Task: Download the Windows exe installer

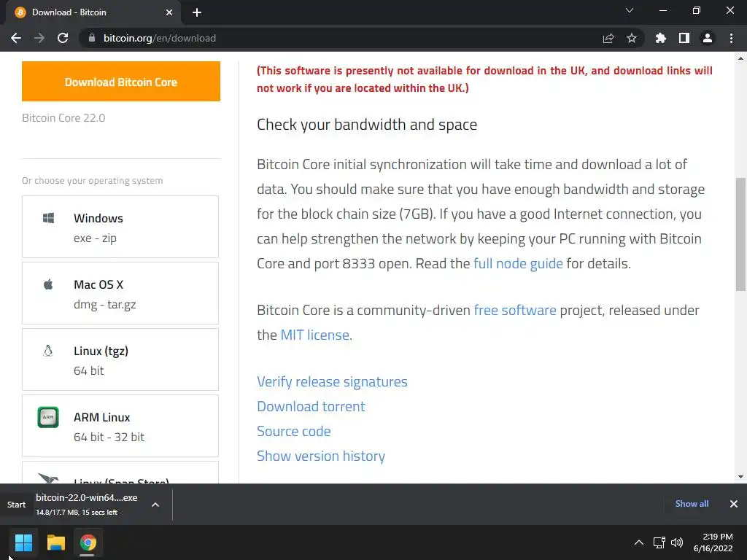Action: [82, 238]
